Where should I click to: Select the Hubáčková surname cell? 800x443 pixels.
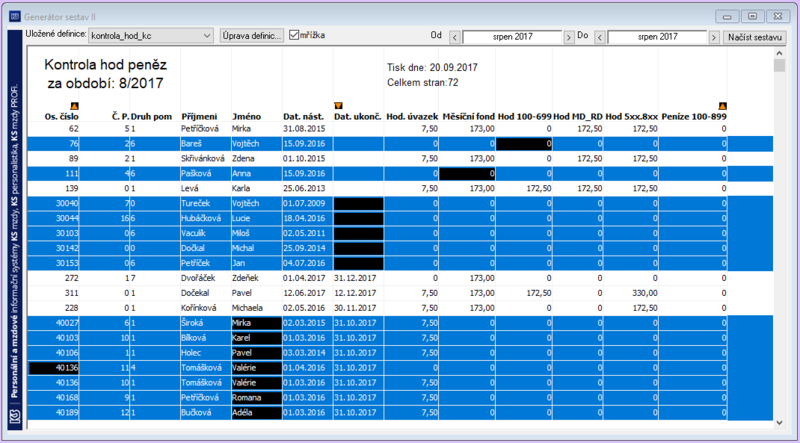(x=205, y=218)
